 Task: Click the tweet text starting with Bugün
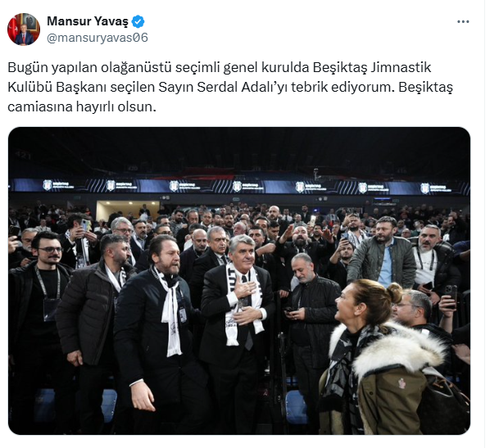coord(230,87)
